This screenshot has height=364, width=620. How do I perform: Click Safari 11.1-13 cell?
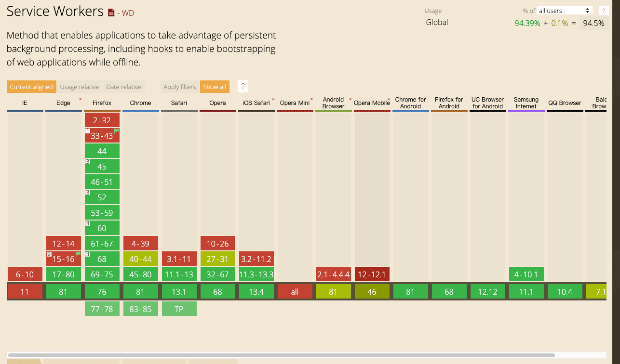coord(179,274)
